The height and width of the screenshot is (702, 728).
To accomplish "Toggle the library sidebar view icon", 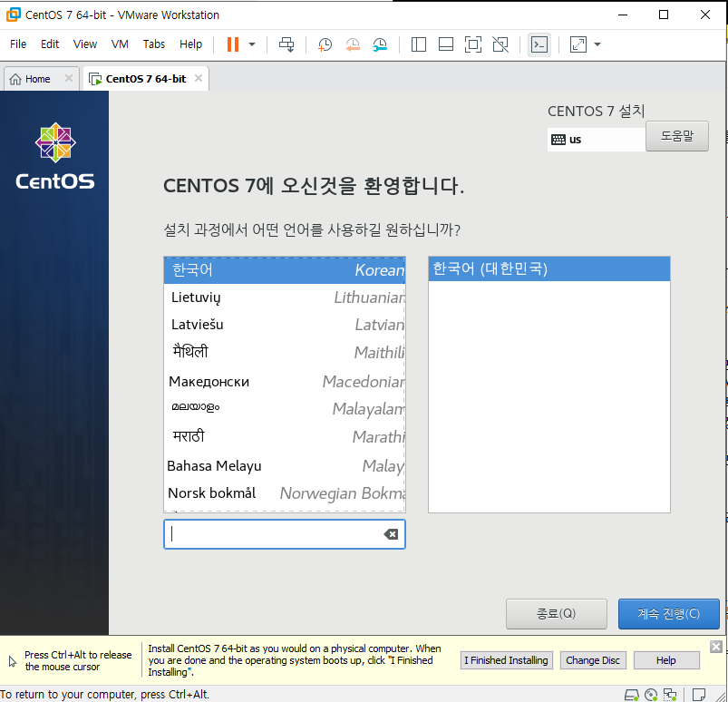I will (x=419, y=44).
